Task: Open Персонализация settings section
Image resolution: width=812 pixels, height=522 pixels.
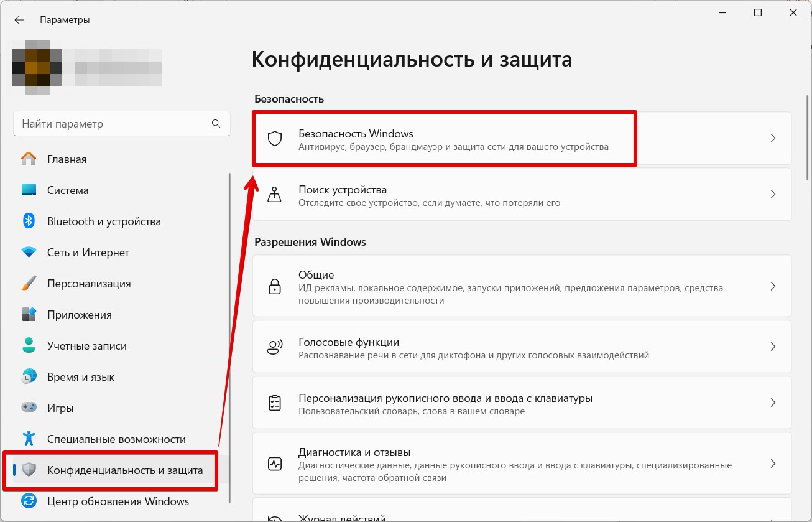Action: (x=121, y=284)
